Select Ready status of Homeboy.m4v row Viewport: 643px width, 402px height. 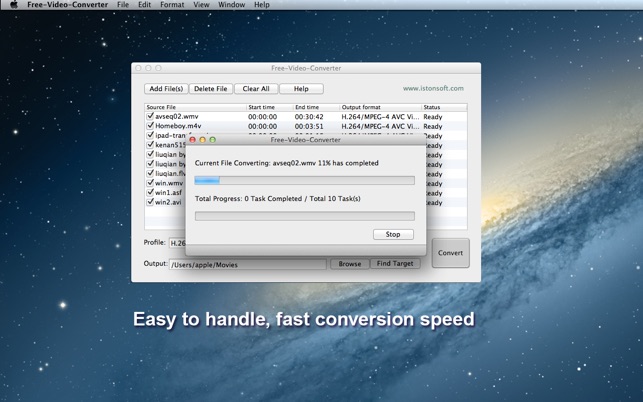[433, 126]
